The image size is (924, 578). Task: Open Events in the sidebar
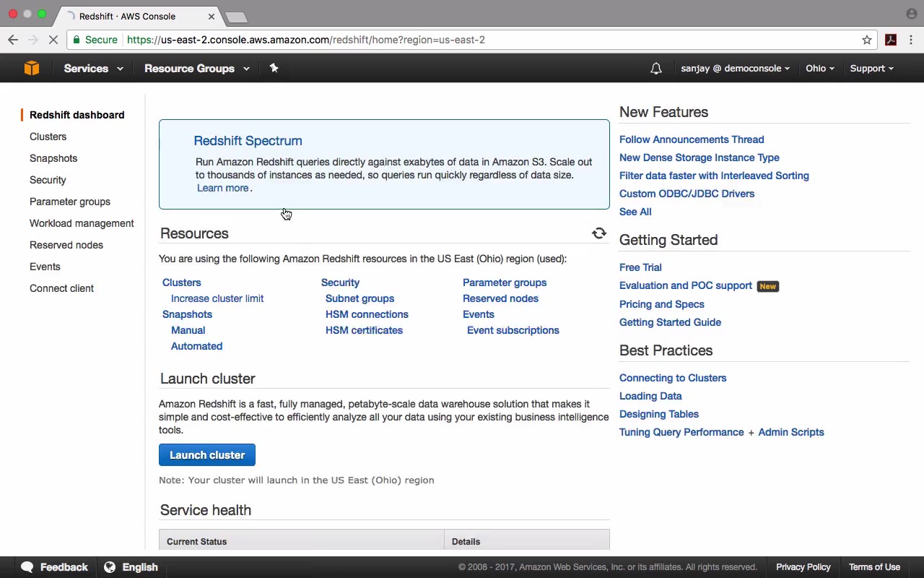[45, 267]
